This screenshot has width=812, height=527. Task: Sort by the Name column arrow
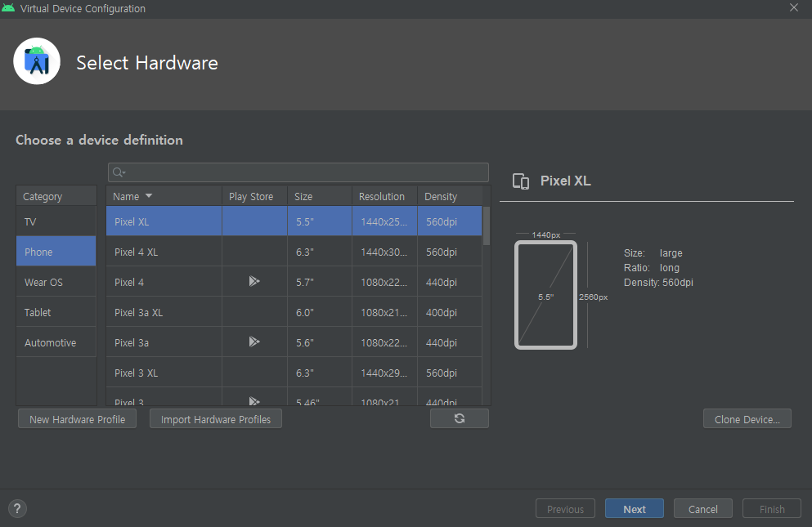tap(149, 195)
